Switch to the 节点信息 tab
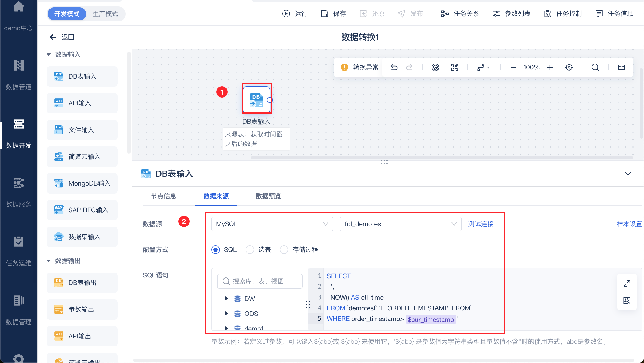 point(164,196)
